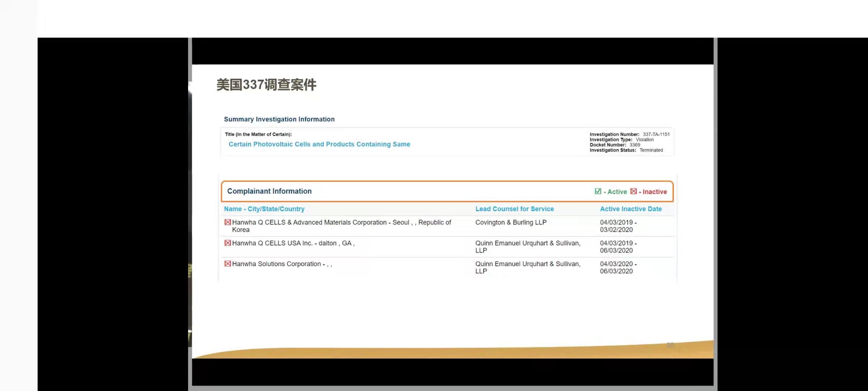Click the Lead Counsel for Service column header
Viewport: 868px width, 391px height.
point(514,209)
